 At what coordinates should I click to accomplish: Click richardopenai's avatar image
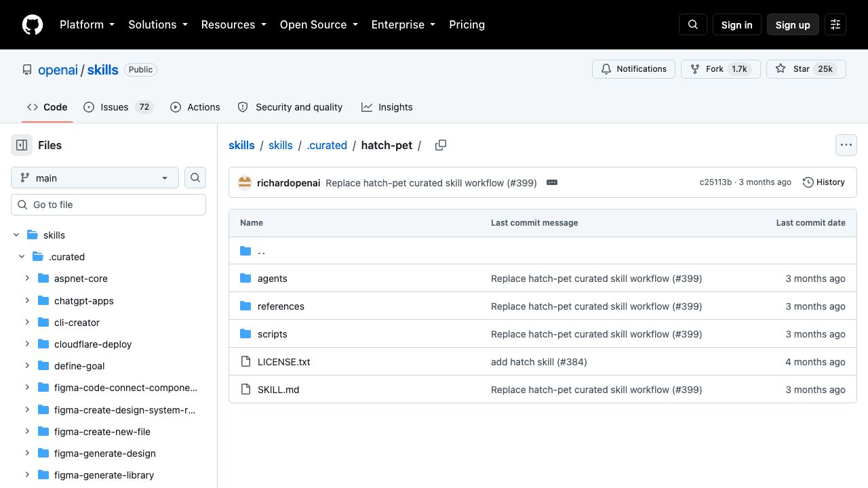point(245,182)
